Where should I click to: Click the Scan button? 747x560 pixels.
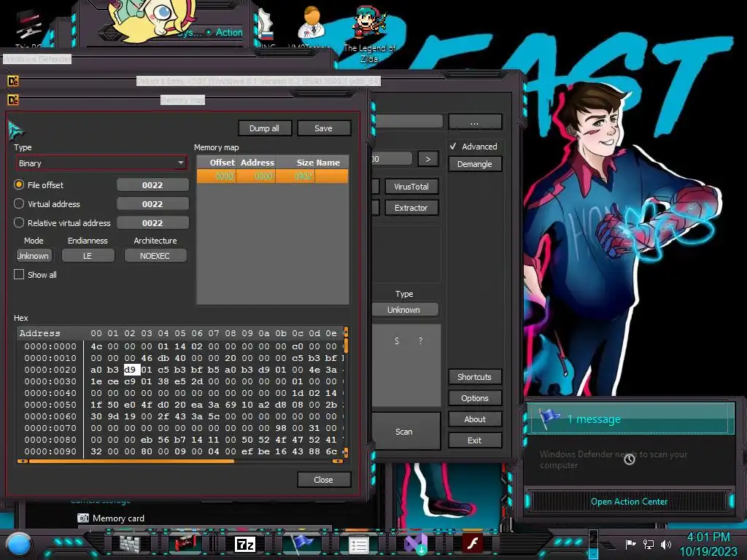click(405, 432)
